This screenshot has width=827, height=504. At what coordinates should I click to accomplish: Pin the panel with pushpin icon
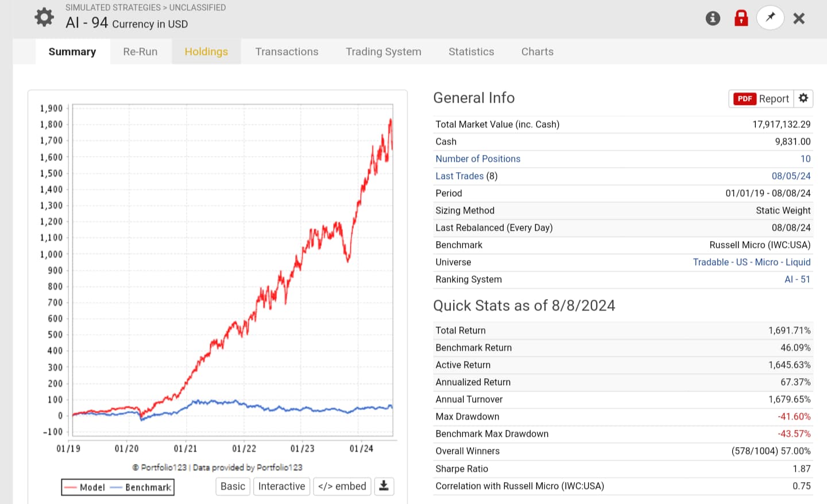(770, 18)
